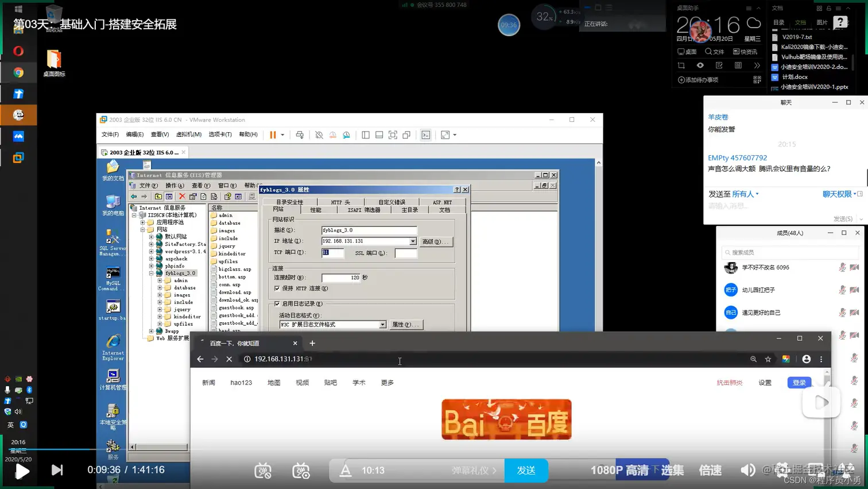Image resolution: width=868 pixels, height=489 pixels.
Task: Click the IIS manager up one level icon
Action: tap(158, 197)
